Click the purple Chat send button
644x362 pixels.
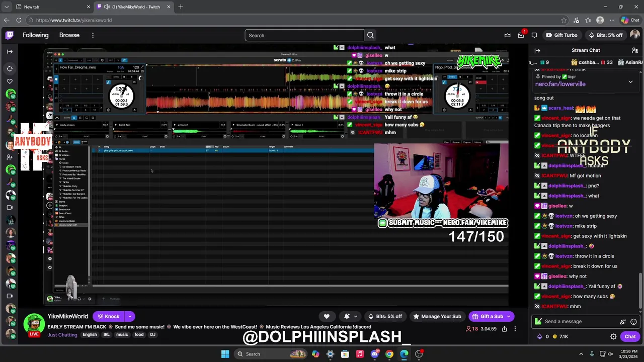[x=630, y=336]
